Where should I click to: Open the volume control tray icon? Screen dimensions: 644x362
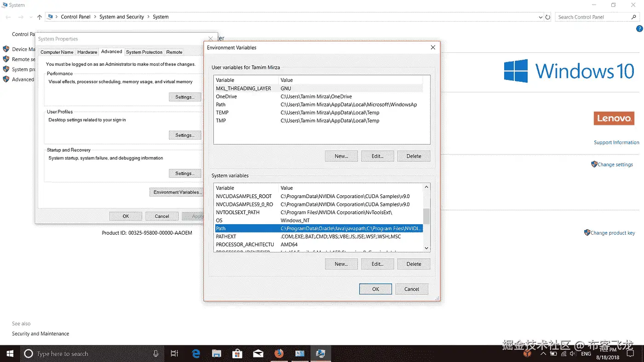point(574,354)
